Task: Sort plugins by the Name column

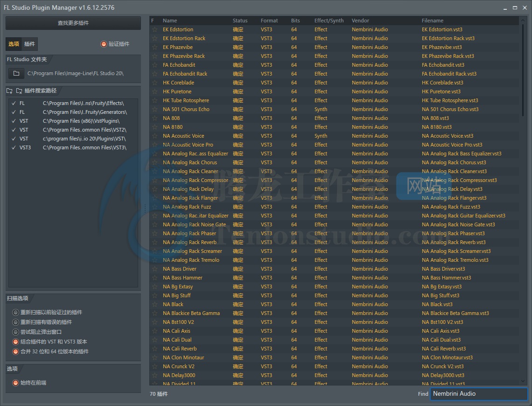Action: pyautogui.click(x=169, y=20)
